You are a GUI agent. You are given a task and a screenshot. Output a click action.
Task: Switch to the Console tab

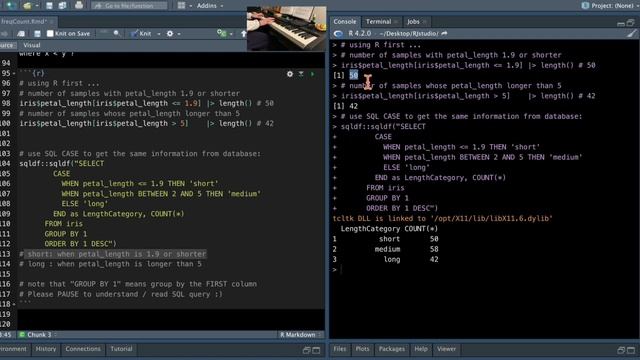[x=344, y=22]
